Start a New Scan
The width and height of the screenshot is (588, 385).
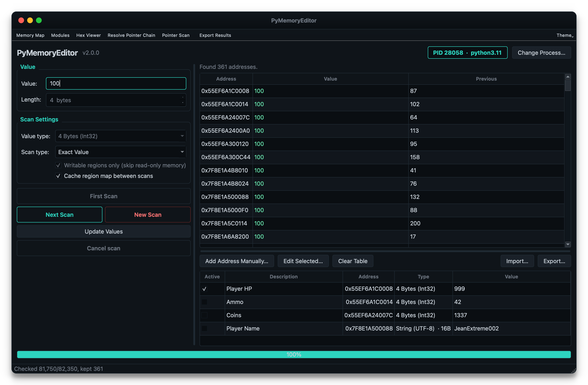pyautogui.click(x=148, y=215)
